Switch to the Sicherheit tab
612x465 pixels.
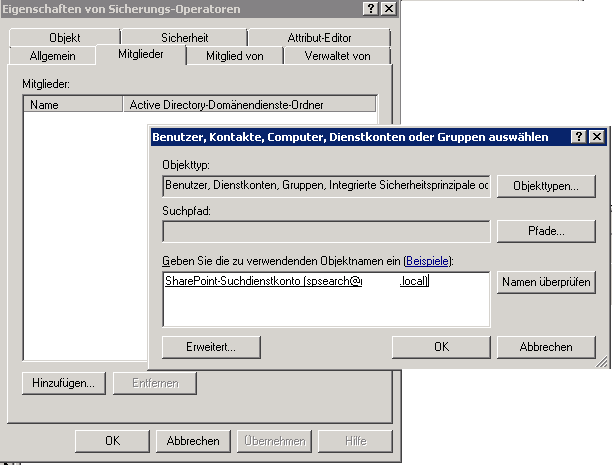(x=184, y=37)
